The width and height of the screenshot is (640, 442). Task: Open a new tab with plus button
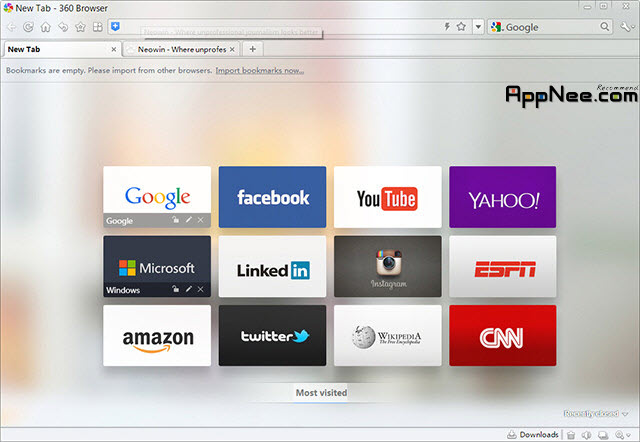coord(253,49)
